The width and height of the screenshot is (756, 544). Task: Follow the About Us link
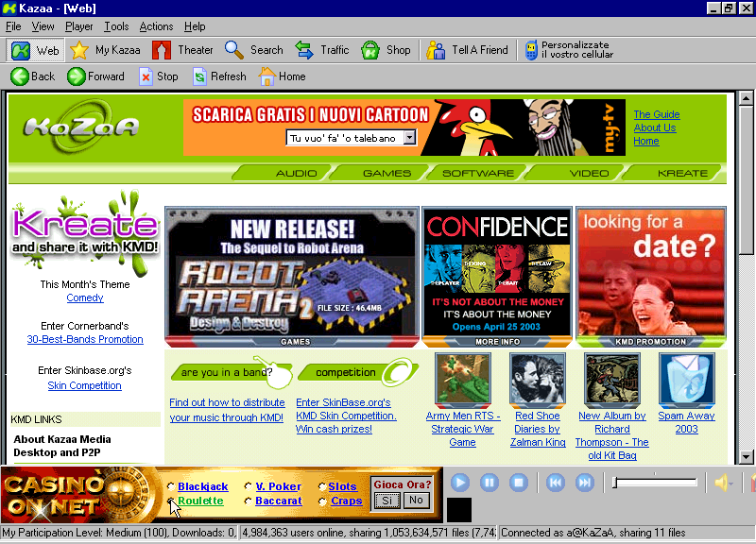coord(655,127)
